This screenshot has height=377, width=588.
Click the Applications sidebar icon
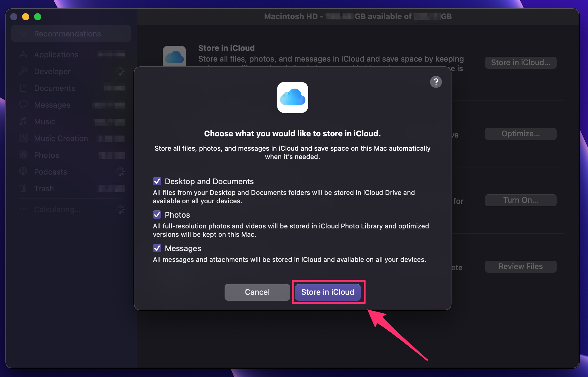[23, 54]
